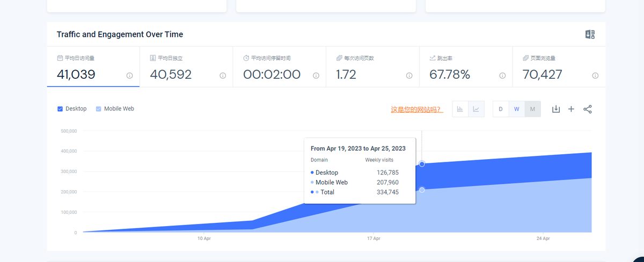Click the 17 Apr axis label
This screenshot has height=262, width=644.
pos(374,238)
